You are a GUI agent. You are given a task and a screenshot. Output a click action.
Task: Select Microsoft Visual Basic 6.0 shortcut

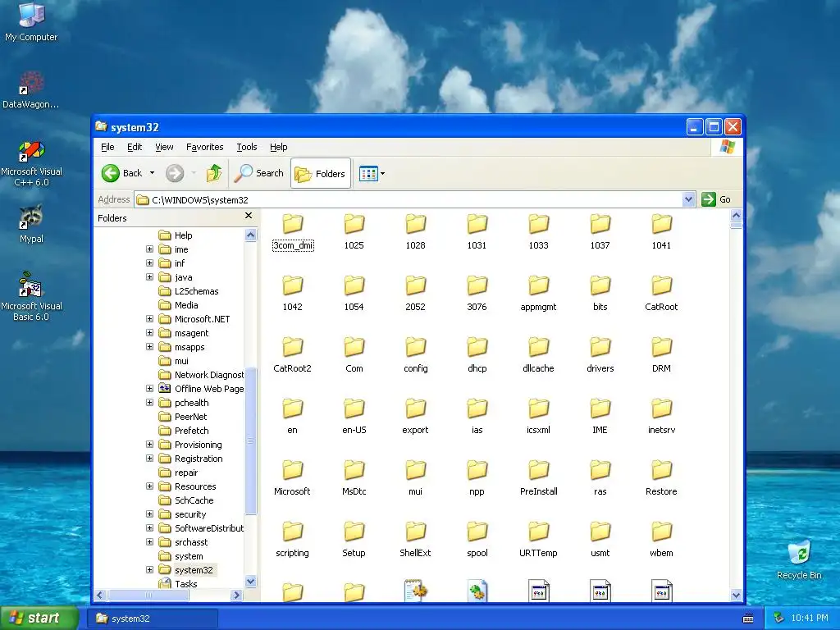pyautogui.click(x=31, y=296)
